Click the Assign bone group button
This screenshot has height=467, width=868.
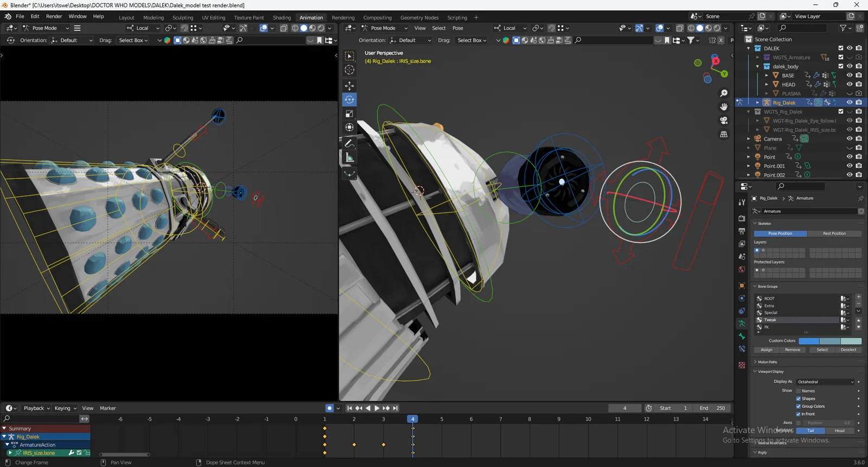766,350
